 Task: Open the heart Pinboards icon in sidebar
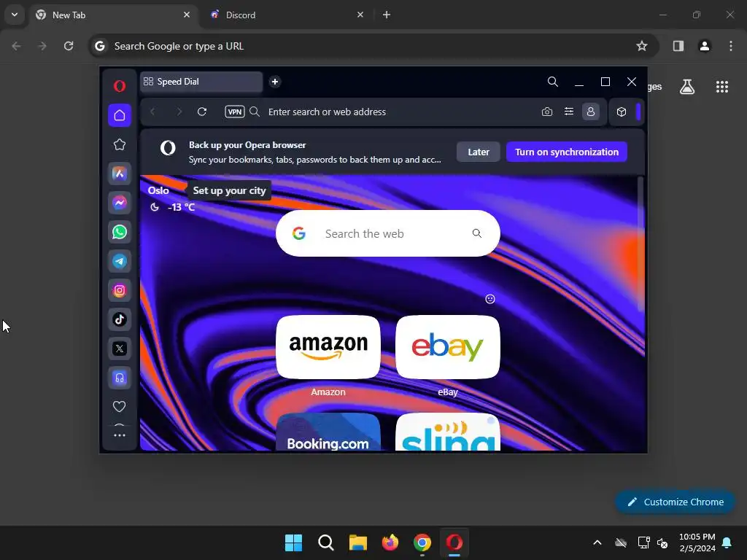click(119, 407)
